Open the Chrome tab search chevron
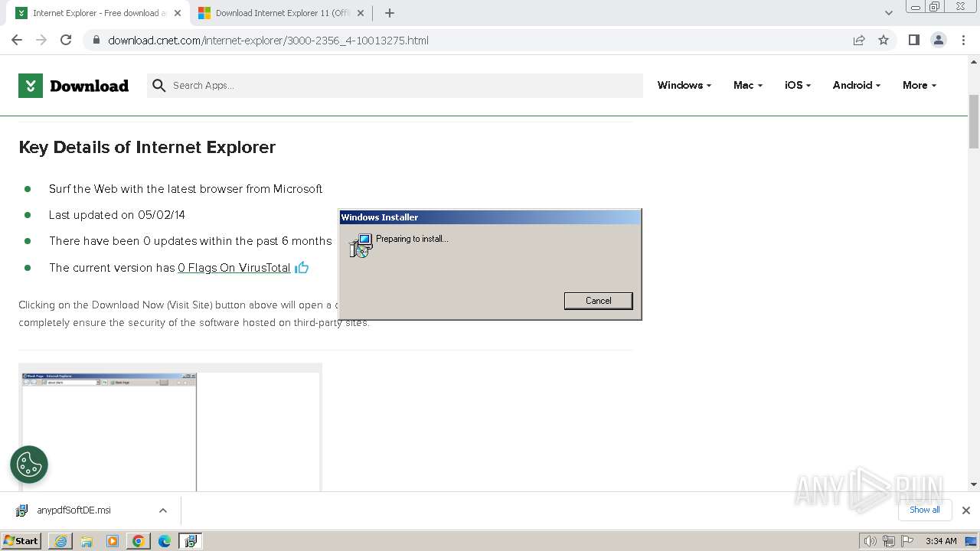980x551 pixels. tap(889, 13)
